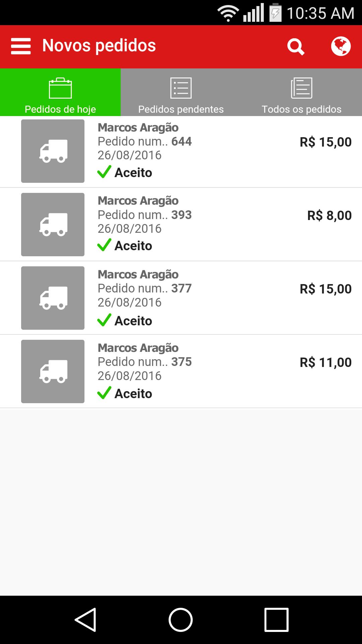Viewport: 362px width, 644px height.
Task: Tap the Novos pedidos title
Action: tap(99, 46)
